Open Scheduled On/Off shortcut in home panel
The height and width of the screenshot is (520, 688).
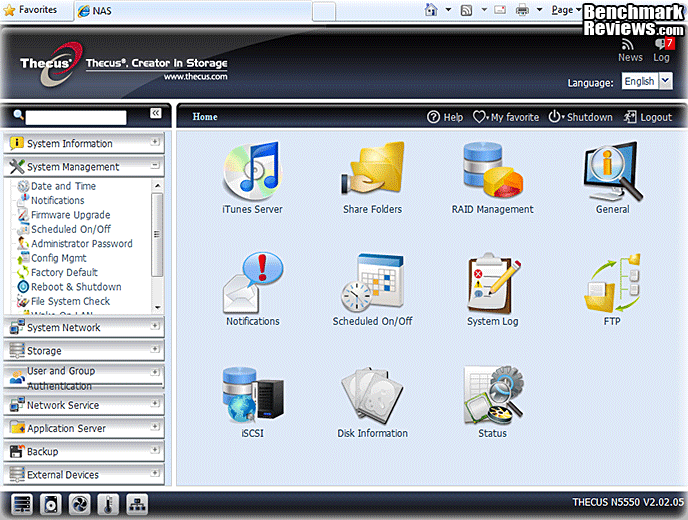pyautogui.click(x=373, y=283)
